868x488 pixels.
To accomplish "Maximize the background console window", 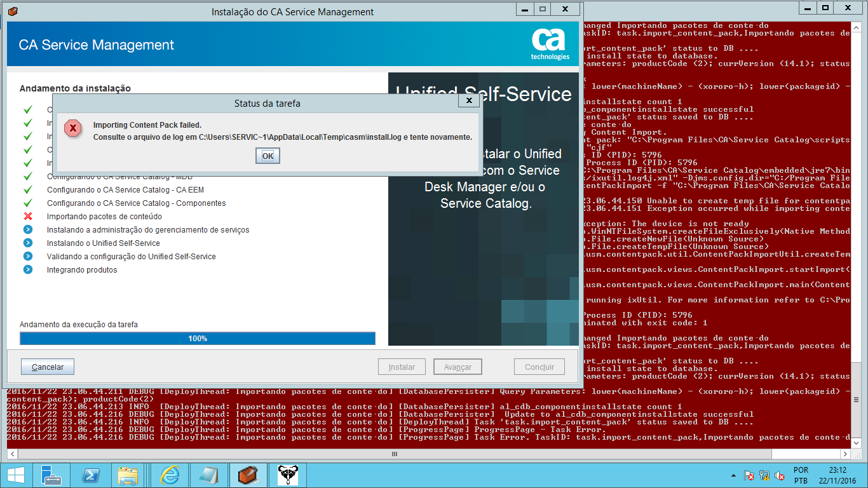I will (825, 8).
